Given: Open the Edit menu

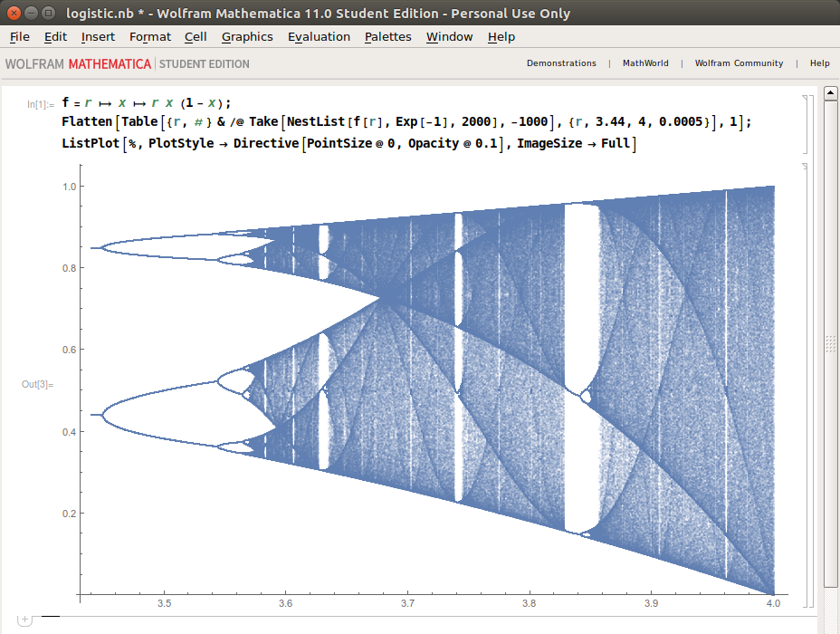Looking at the screenshot, I should click(x=56, y=36).
